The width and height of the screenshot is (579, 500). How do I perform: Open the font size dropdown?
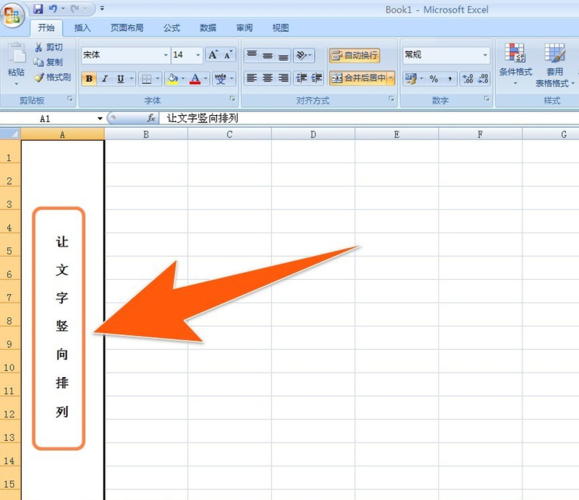tap(198, 55)
